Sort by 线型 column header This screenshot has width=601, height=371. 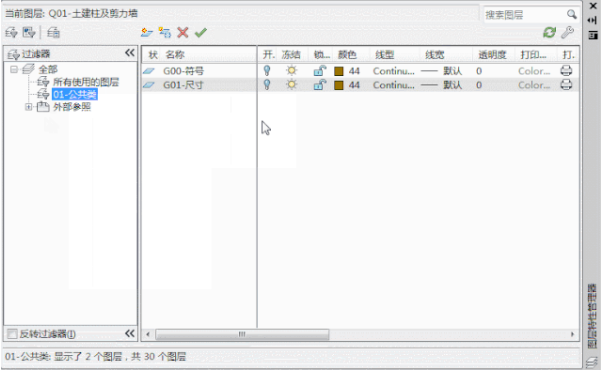384,54
